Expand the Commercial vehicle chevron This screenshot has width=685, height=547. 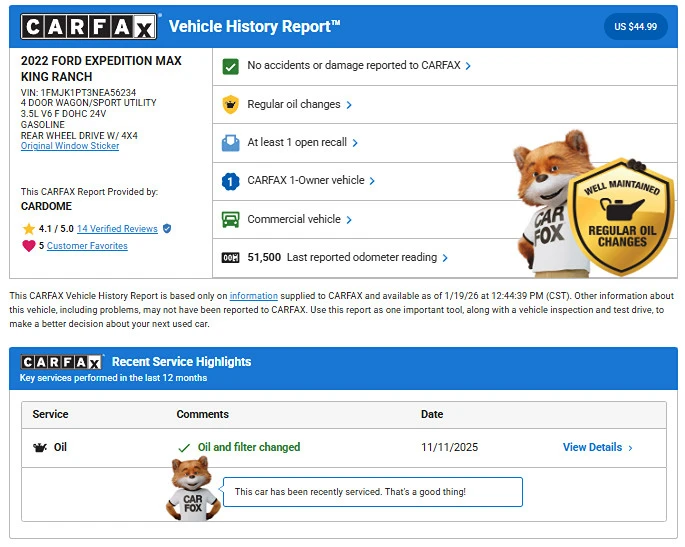point(349,220)
